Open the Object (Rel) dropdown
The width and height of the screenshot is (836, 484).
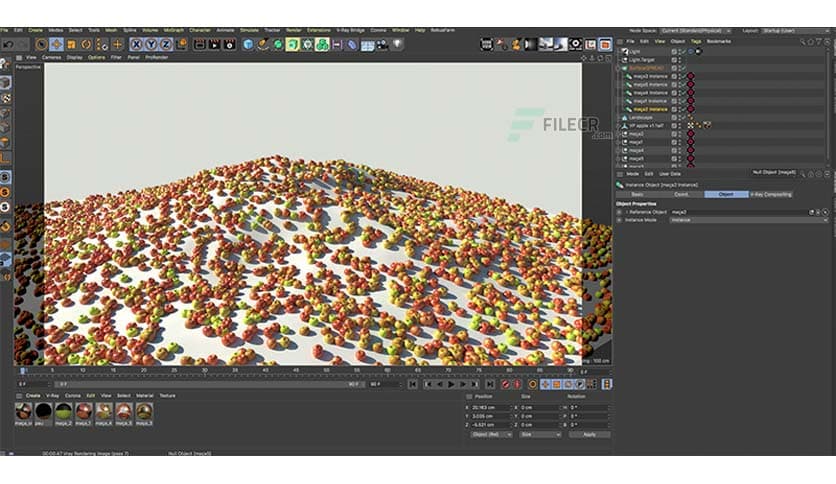click(x=491, y=435)
